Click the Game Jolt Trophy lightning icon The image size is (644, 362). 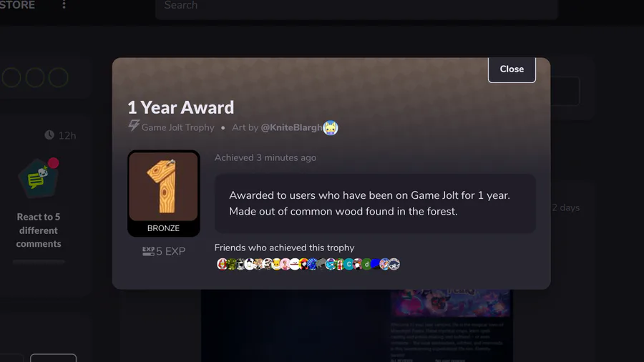tap(134, 125)
